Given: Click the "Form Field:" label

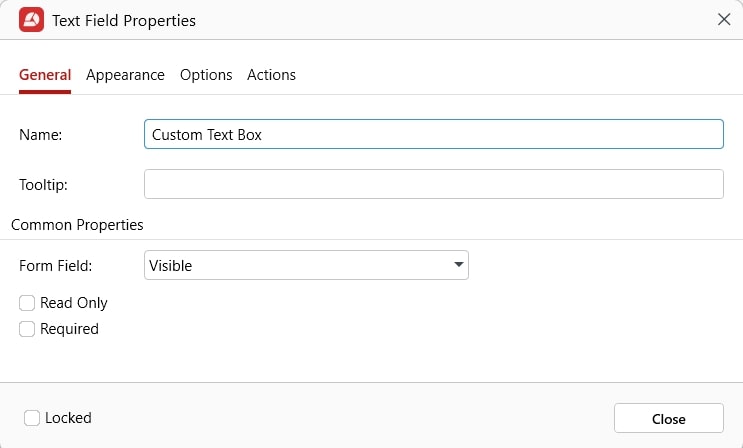Looking at the screenshot, I should tap(56, 265).
